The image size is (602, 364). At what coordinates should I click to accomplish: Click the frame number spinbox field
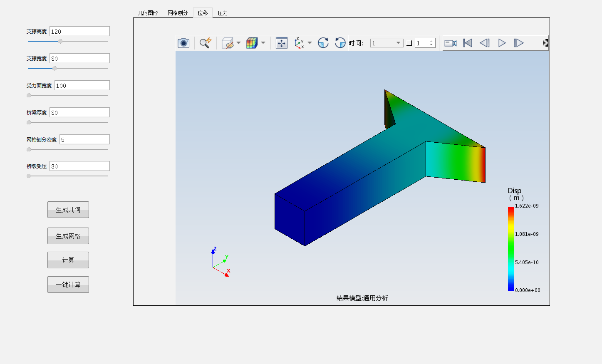coord(421,43)
